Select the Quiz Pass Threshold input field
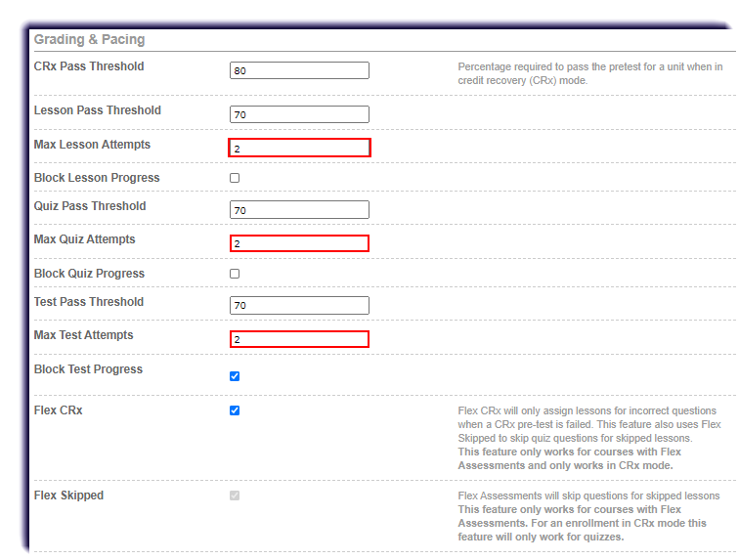Screen dimensions: 739x560 coord(299,210)
